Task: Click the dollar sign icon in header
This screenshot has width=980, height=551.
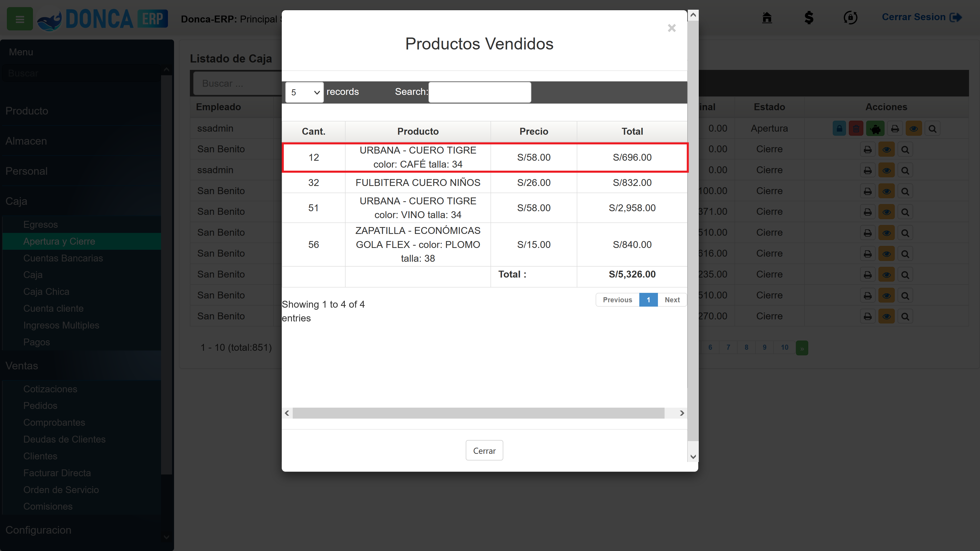Action: (809, 18)
